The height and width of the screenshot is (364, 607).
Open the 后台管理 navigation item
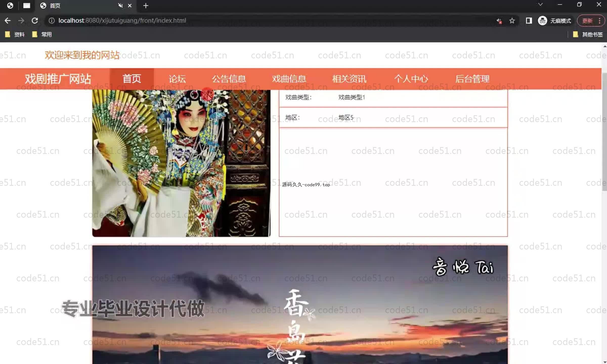(472, 79)
